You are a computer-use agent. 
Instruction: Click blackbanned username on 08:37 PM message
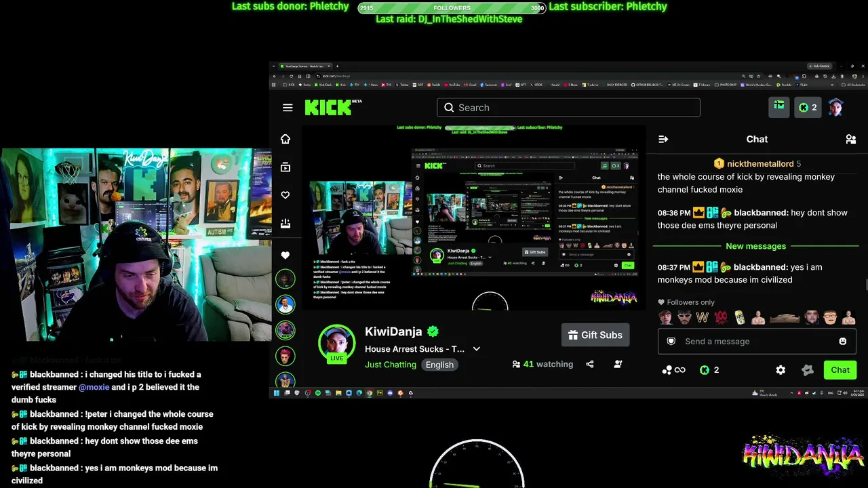[x=761, y=267]
